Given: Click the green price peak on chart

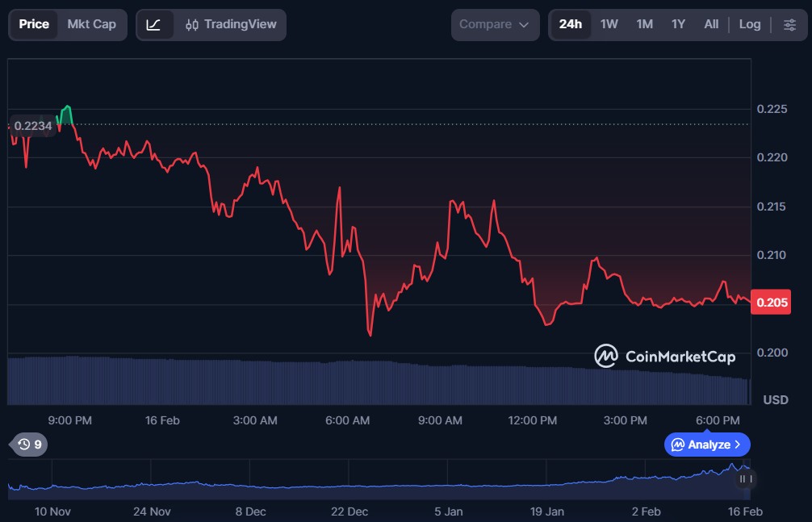Looking at the screenshot, I should (67, 108).
